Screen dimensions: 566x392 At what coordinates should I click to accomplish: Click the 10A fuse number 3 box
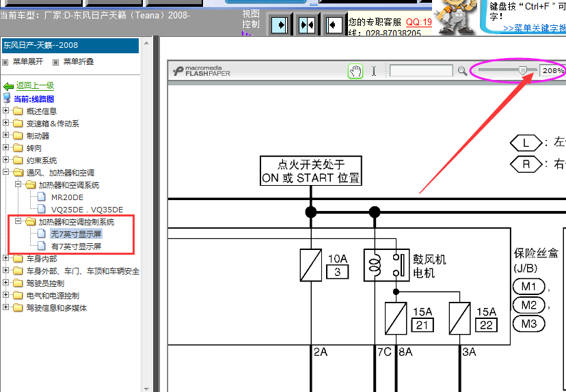[337, 272]
